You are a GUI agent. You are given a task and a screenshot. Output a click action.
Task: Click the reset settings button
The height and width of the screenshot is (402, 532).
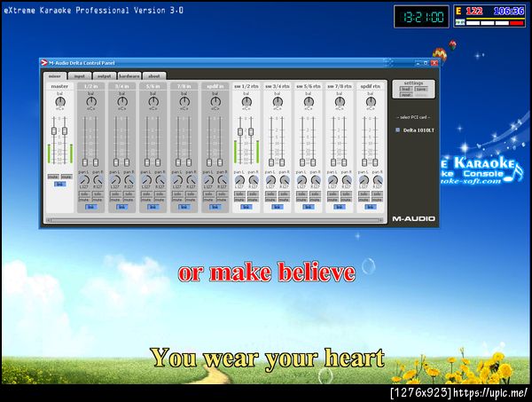[x=406, y=95]
